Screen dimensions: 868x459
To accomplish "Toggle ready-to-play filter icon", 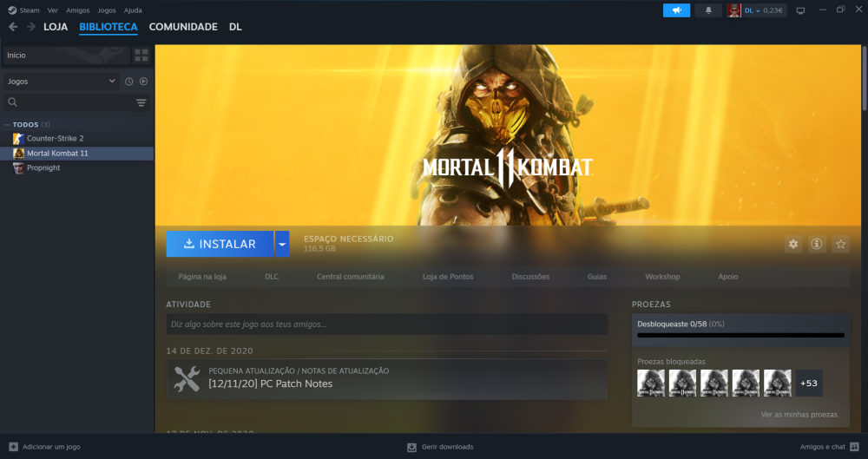I will [143, 82].
